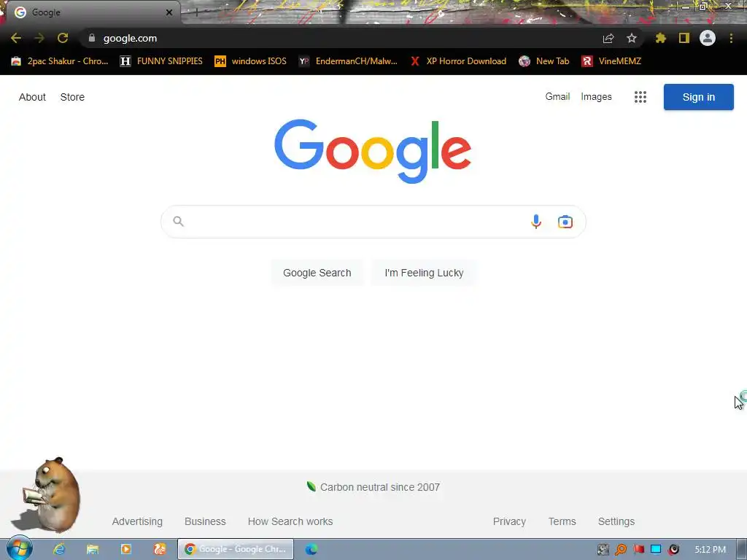Launch Internet Explorer from taskbar

pyautogui.click(x=59, y=549)
